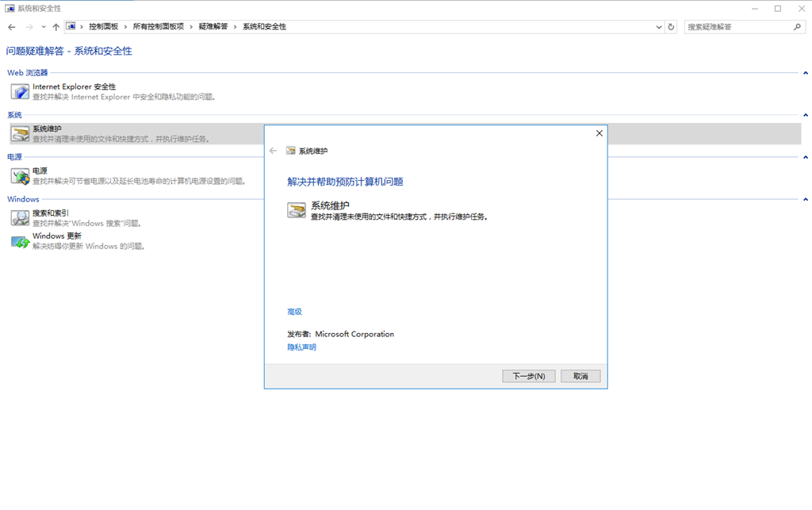The image size is (812, 510).
Task: Go to 所有控制面板项 breadcrumb
Action: (x=159, y=26)
